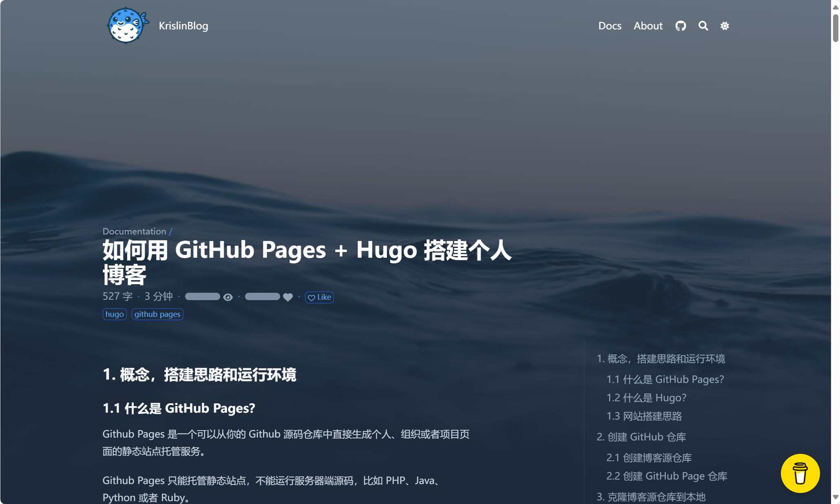Click the scrollbar down arrow
The image size is (840, 504).
pyautogui.click(x=836, y=497)
